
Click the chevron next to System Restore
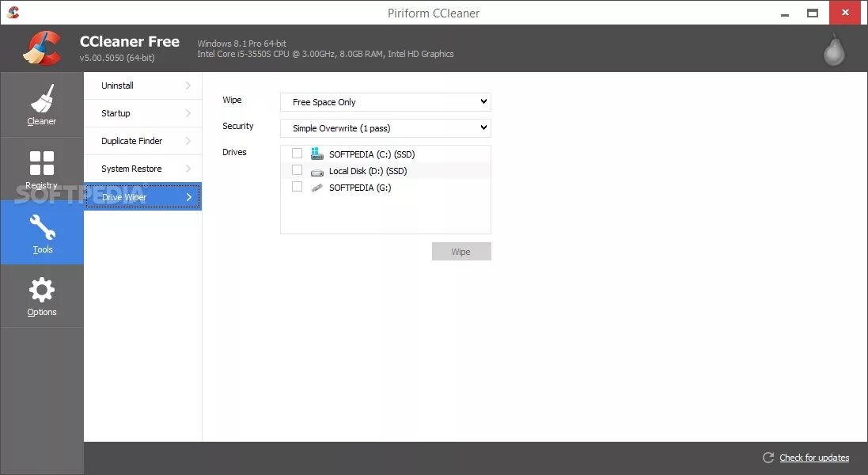tap(188, 169)
